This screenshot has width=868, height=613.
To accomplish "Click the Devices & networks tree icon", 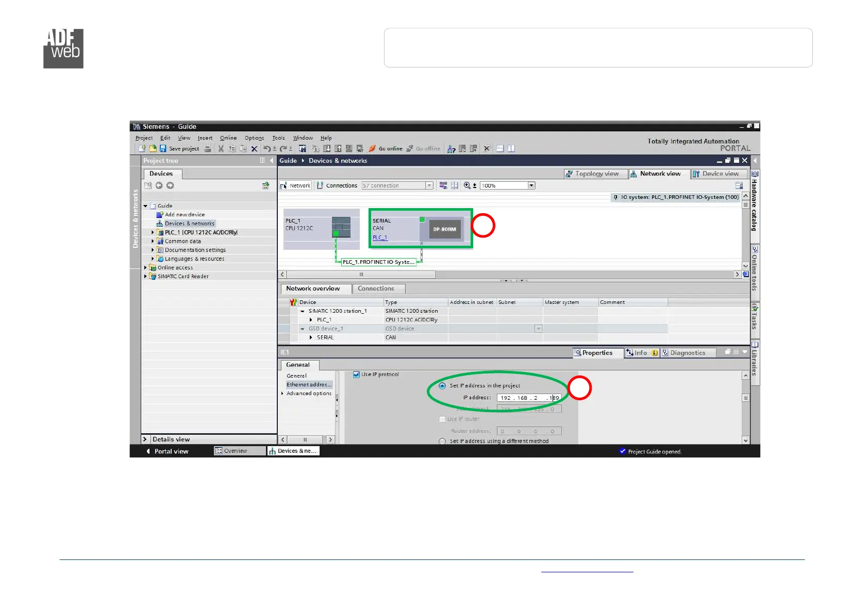I will (160, 224).
